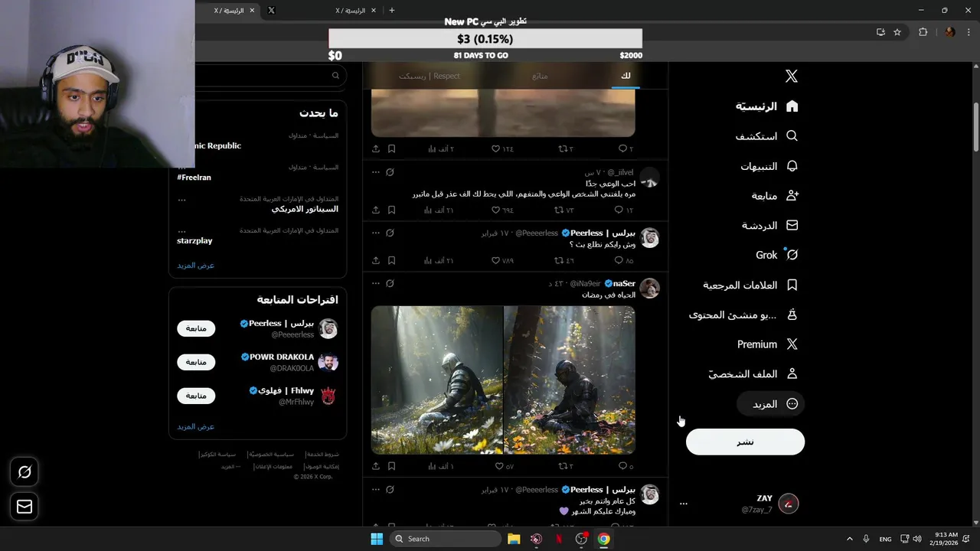Ask Grok about the naSer post
This screenshot has width=980, height=551.
[390, 283]
